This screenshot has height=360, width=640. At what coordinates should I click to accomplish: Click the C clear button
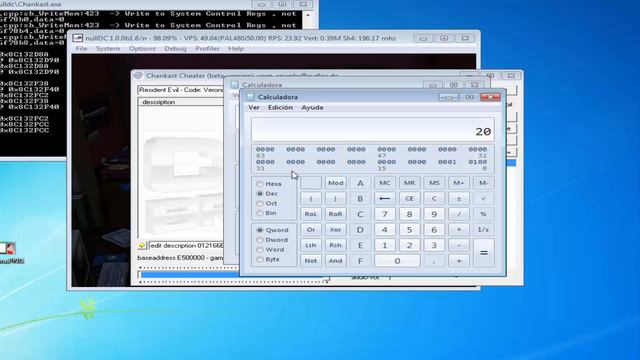coord(434,198)
